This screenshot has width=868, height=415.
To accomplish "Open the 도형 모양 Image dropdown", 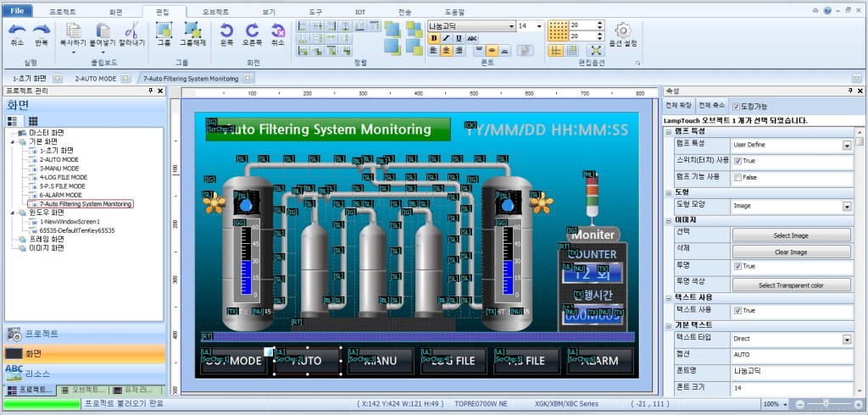I will [x=846, y=207].
